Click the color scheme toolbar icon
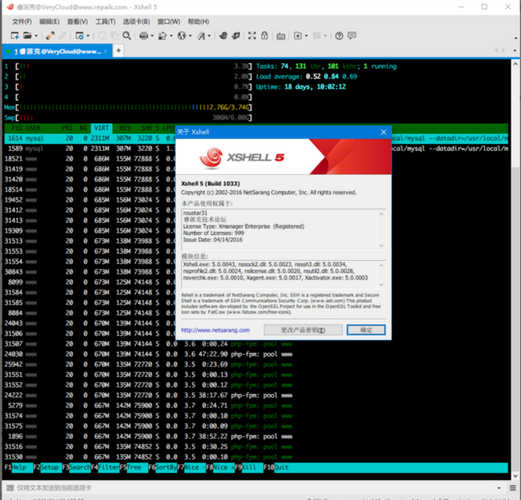 [163, 36]
